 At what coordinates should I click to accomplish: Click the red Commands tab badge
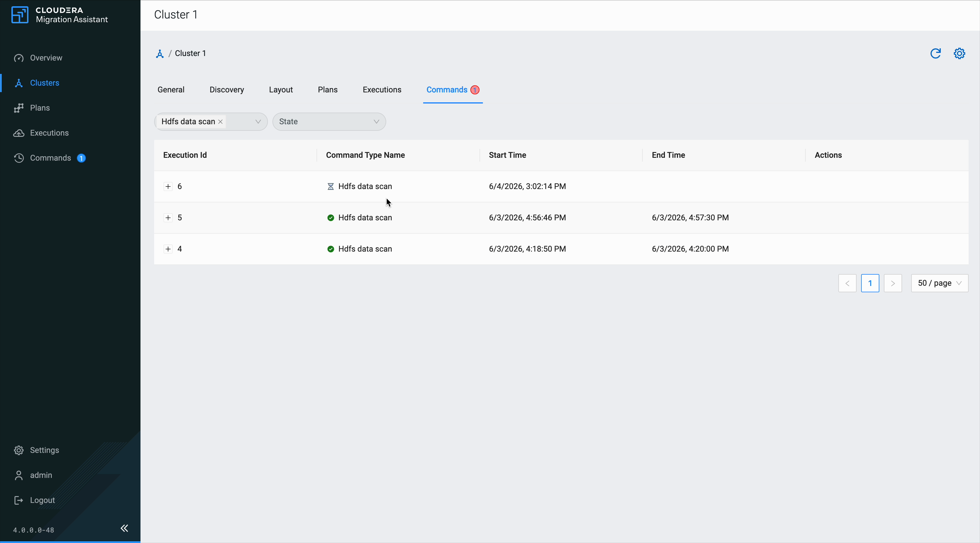click(475, 90)
